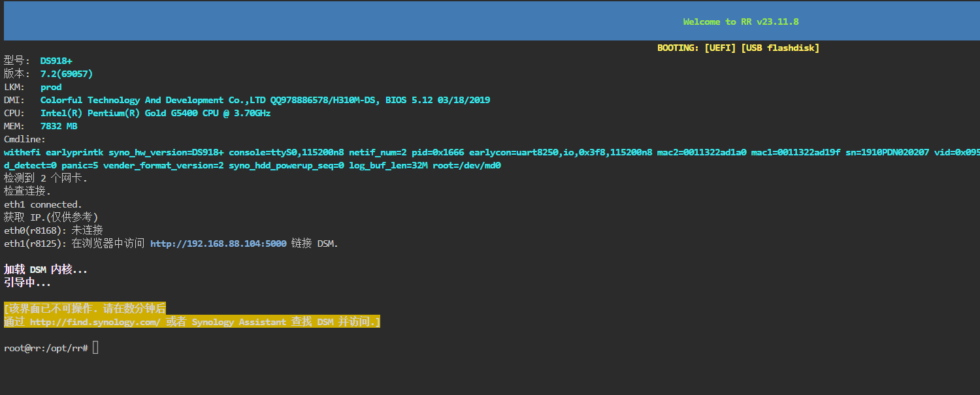Click the Welcome to RR v23.11.8 banner text
Screen dimensions: 980x395
[740, 22]
